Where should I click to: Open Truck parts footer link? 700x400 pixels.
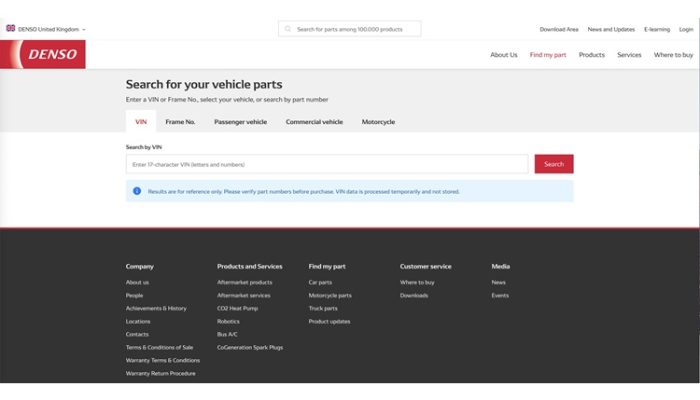(x=323, y=308)
